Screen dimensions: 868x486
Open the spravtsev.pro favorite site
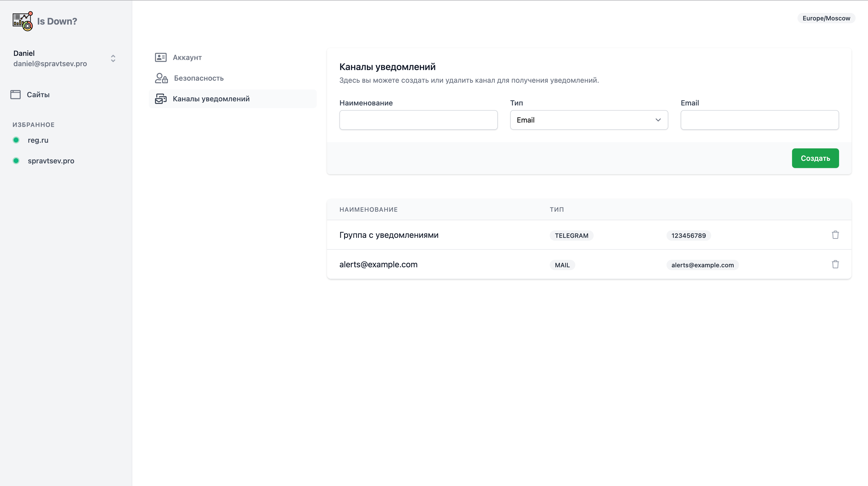51,161
